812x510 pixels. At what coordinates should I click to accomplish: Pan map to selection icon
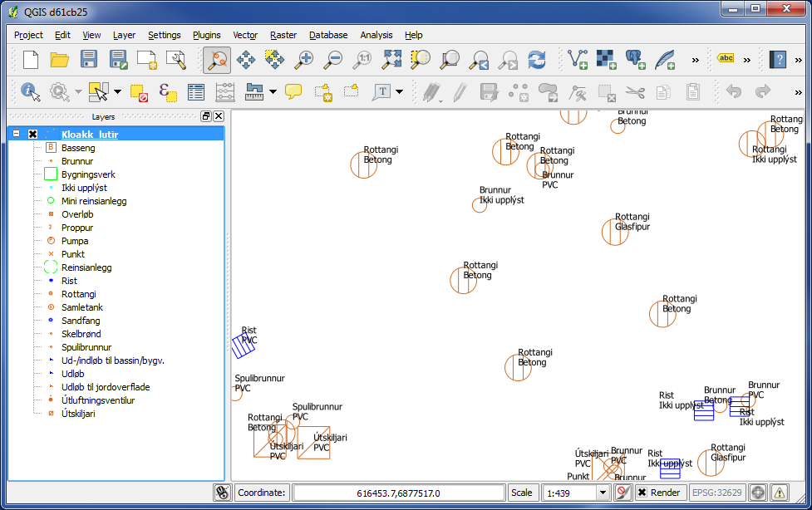[274, 60]
